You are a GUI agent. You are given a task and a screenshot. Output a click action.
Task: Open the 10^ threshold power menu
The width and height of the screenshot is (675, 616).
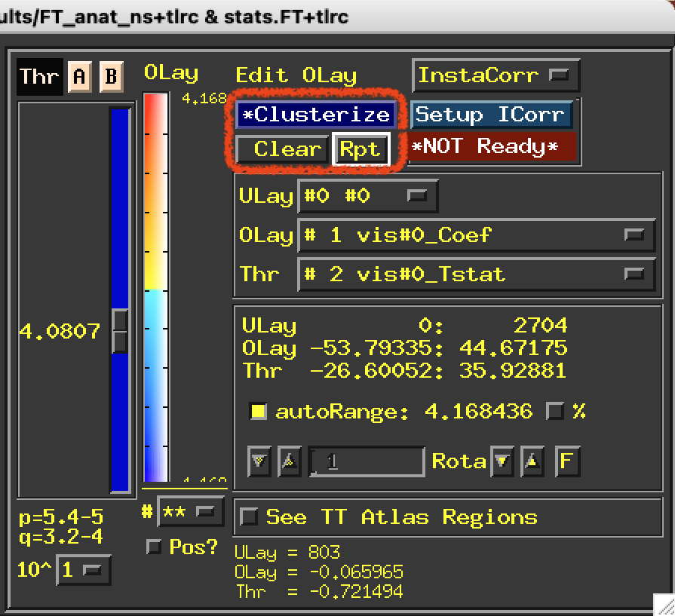pos(83,570)
